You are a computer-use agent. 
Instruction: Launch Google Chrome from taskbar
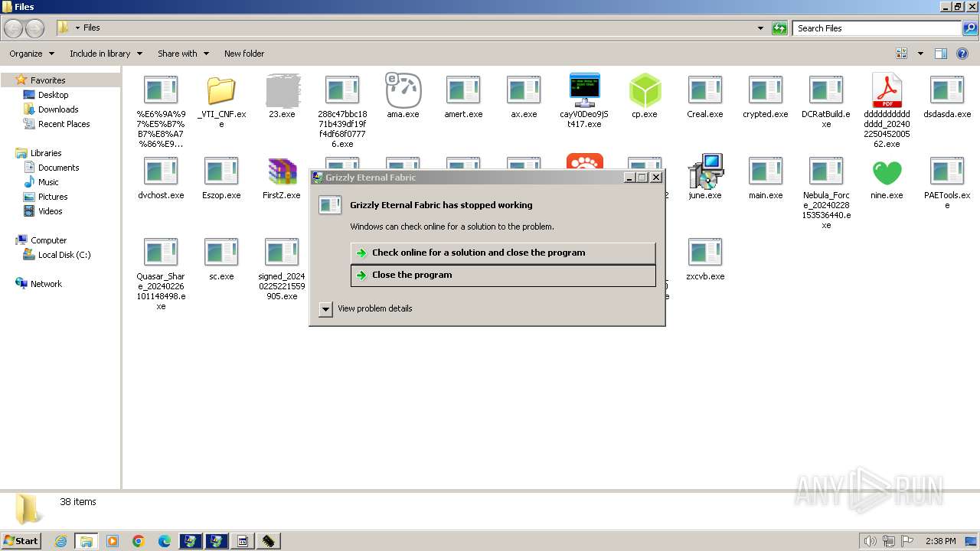click(x=139, y=541)
